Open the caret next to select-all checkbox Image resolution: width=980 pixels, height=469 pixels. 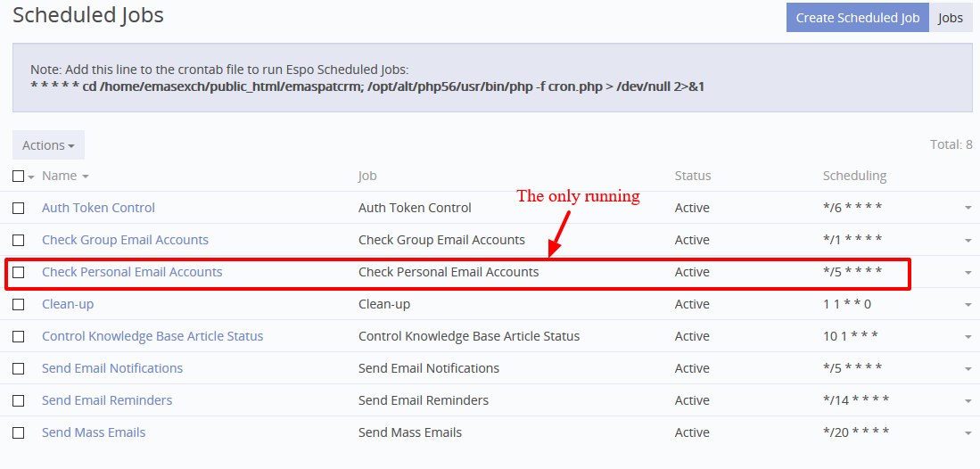[31, 177]
